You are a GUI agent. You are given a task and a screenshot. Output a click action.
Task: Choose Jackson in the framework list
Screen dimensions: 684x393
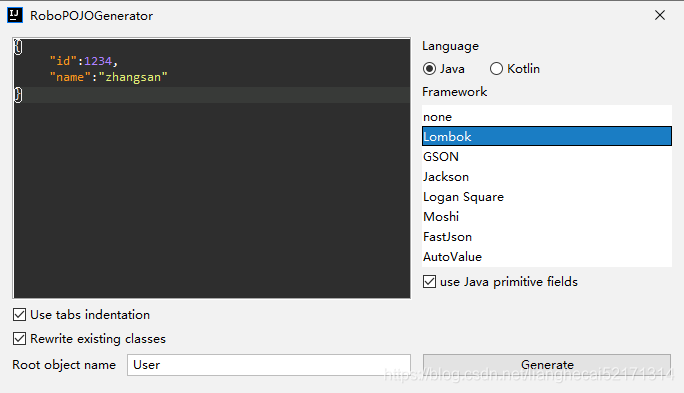click(x=547, y=177)
